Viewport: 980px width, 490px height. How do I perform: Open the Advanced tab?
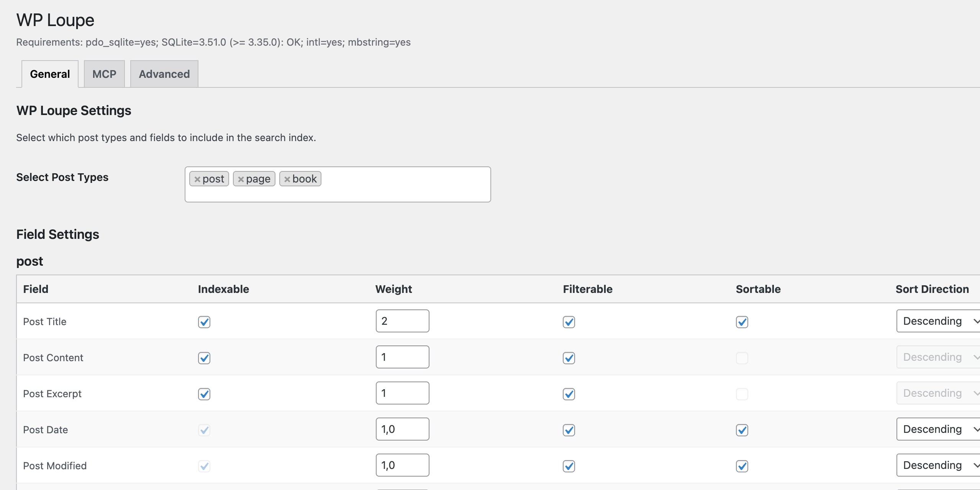tap(164, 74)
